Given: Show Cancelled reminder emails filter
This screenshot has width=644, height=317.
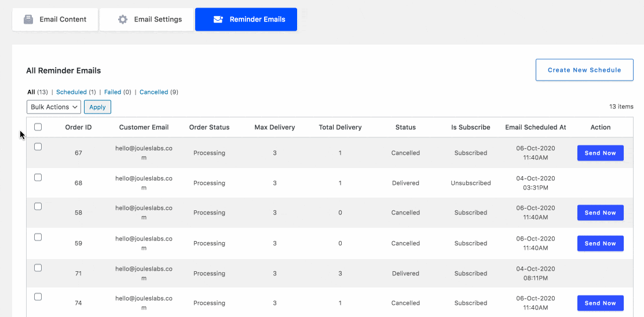Looking at the screenshot, I should (153, 92).
